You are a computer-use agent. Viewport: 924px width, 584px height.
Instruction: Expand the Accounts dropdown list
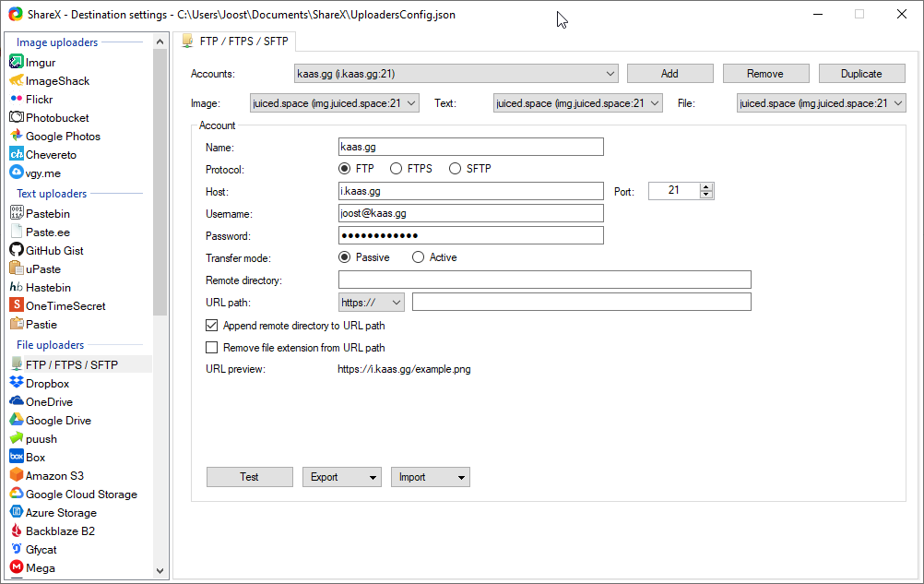coord(611,74)
